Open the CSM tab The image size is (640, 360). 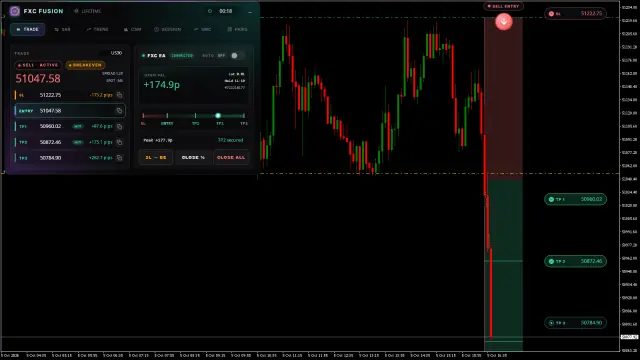coord(133,29)
